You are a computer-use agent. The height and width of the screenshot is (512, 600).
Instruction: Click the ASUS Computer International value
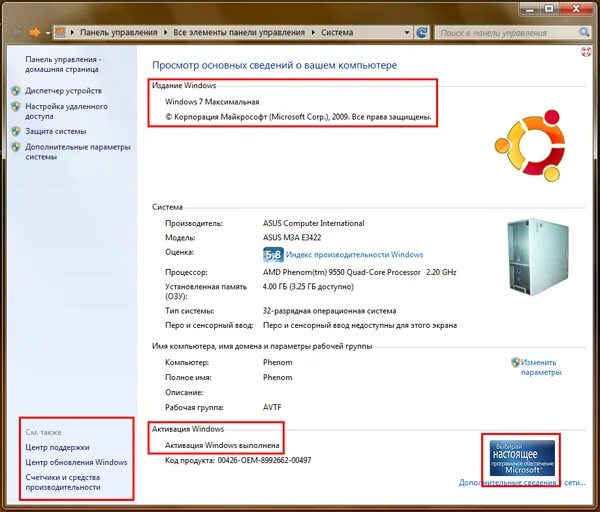(x=313, y=223)
